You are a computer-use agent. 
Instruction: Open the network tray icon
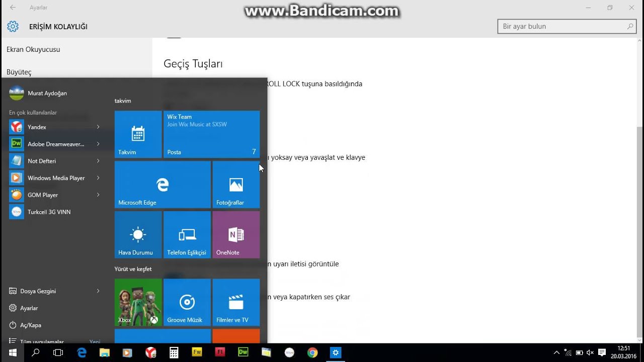pyautogui.click(x=568, y=352)
